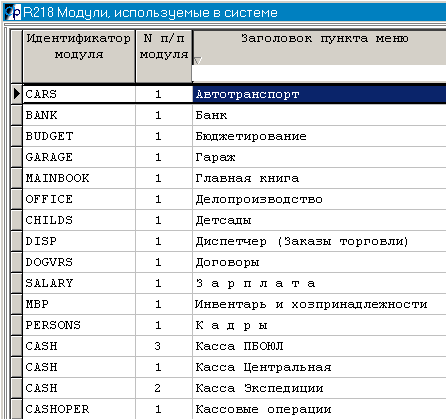This screenshot has height=419, width=446.
Task: Click the row selector beside BANK
Action: [x=17, y=115]
